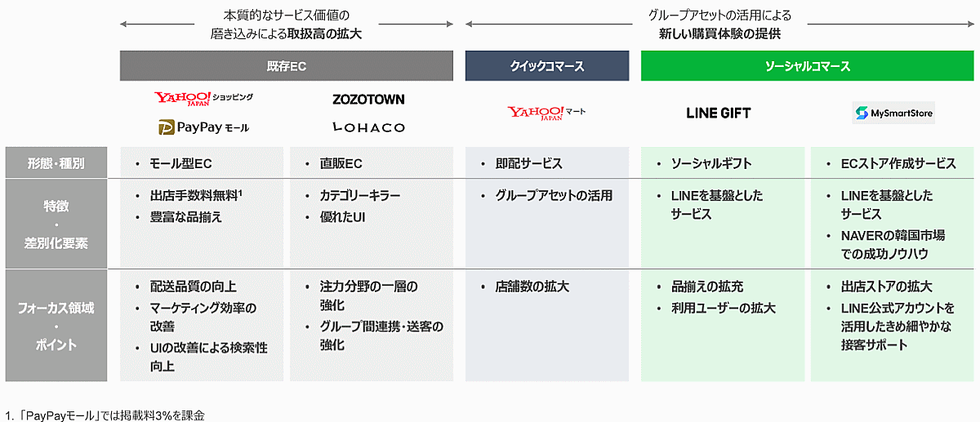Open the Yahoo! Mart logo
This screenshot has width=980, height=422.
[x=546, y=113]
